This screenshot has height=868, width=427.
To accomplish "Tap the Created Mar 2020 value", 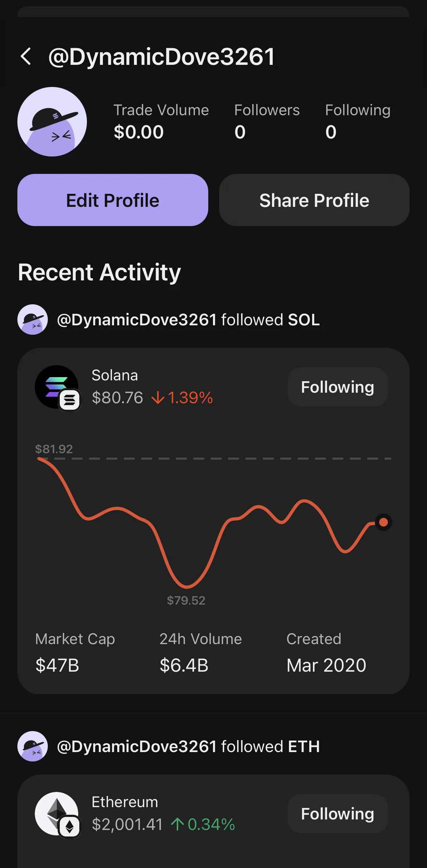I will point(326,665).
